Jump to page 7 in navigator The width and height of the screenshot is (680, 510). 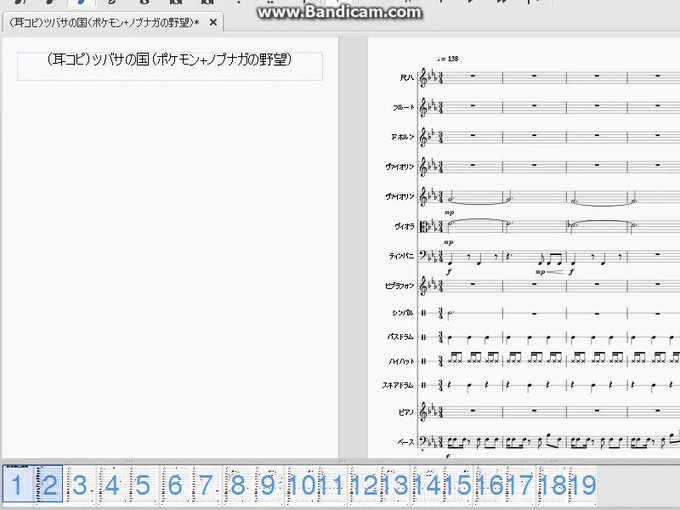(206, 484)
